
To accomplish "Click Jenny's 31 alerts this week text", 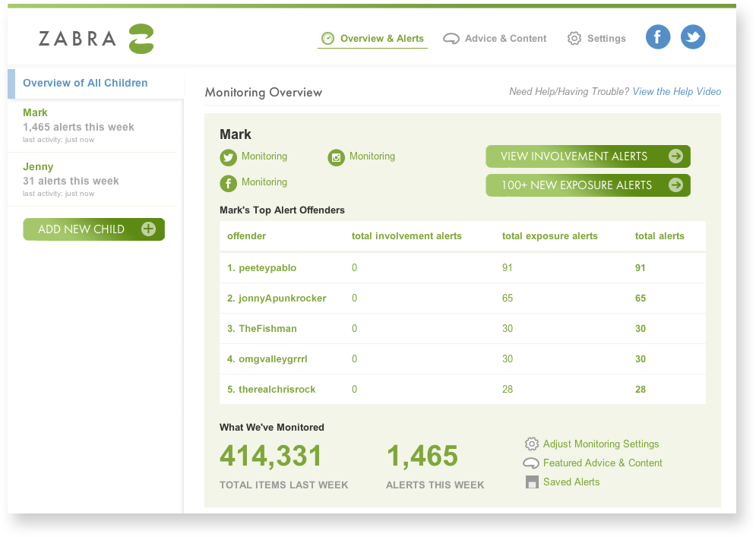I will click(71, 182).
